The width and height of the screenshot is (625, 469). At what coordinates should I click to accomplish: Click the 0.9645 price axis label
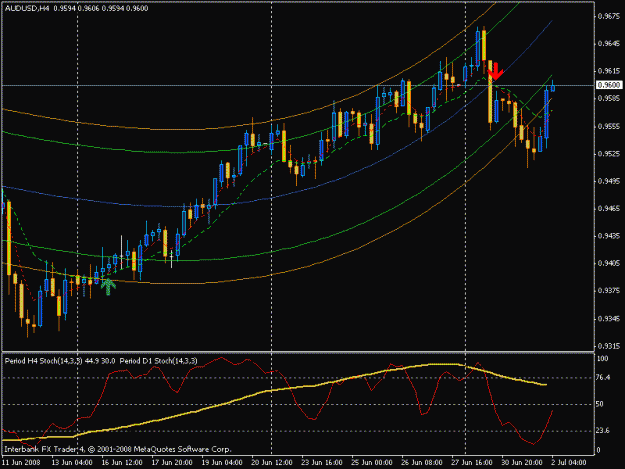(x=609, y=43)
